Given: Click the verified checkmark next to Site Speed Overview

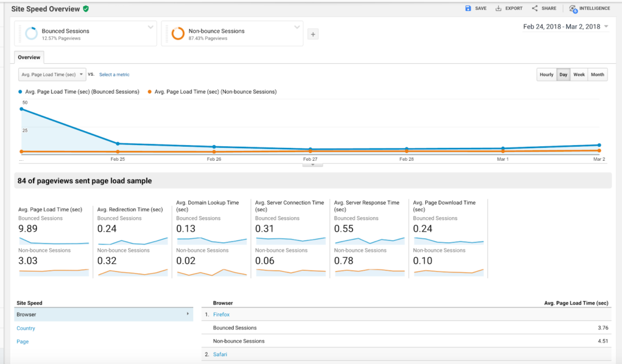Looking at the screenshot, I should tap(86, 8).
